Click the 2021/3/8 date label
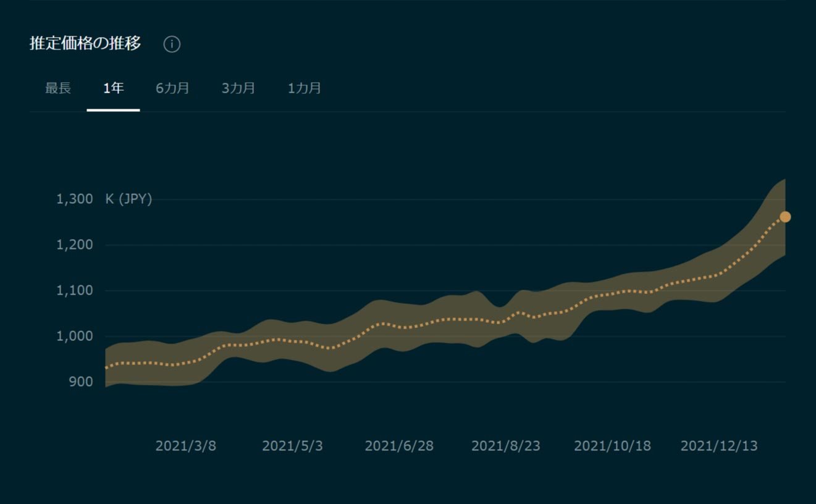816x504 pixels. 186,446
